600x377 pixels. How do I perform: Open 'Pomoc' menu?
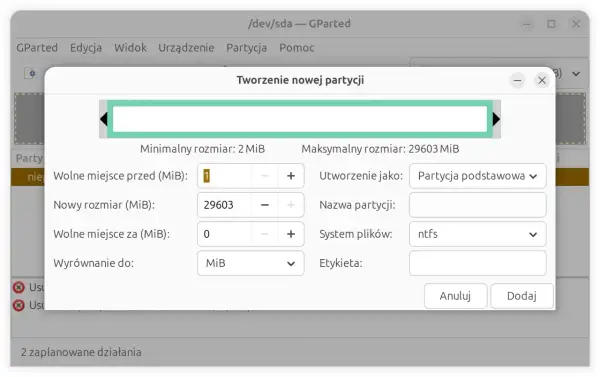(x=297, y=48)
